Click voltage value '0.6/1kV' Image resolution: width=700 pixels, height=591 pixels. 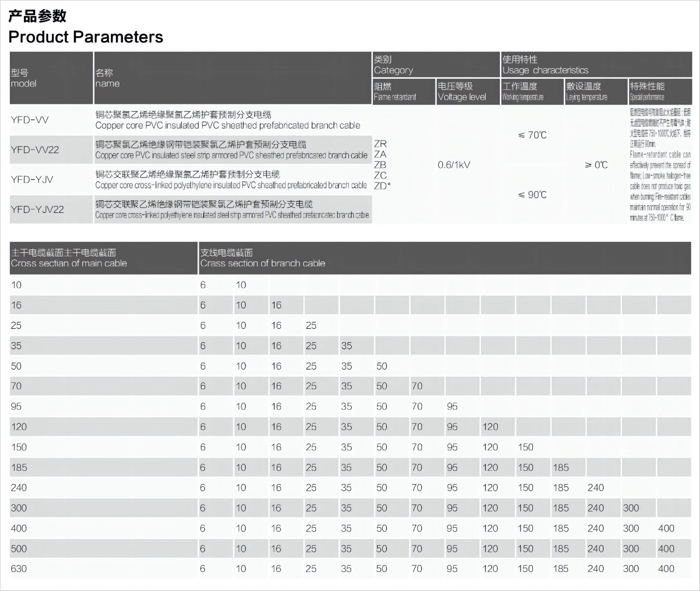tap(454, 165)
